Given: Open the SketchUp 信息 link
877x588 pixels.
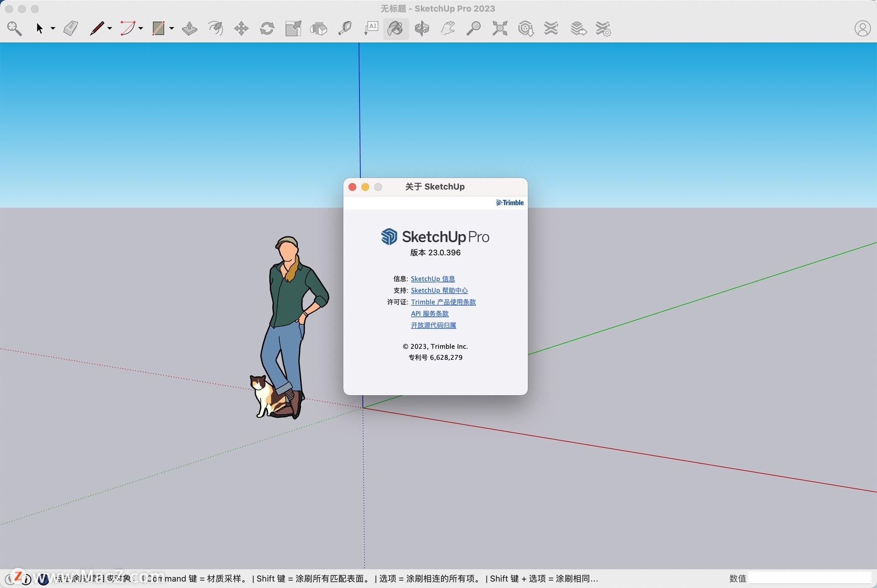Looking at the screenshot, I should point(433,278).
